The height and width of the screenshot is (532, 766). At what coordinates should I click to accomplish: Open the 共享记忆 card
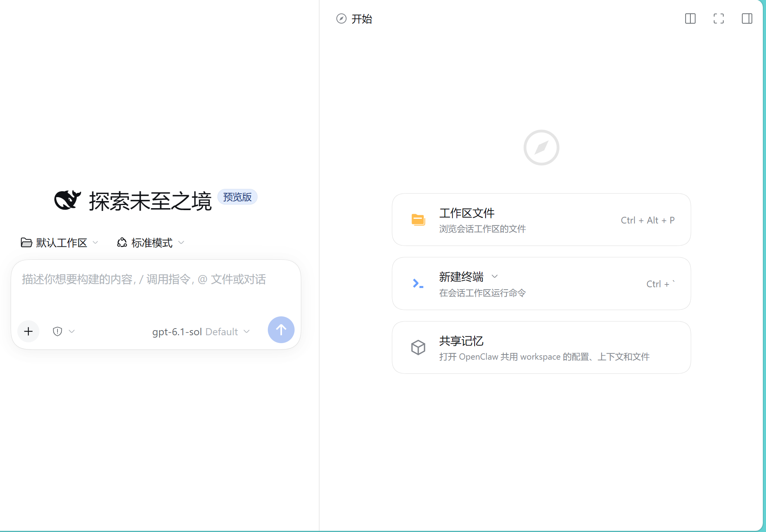(x=542, y=347)
